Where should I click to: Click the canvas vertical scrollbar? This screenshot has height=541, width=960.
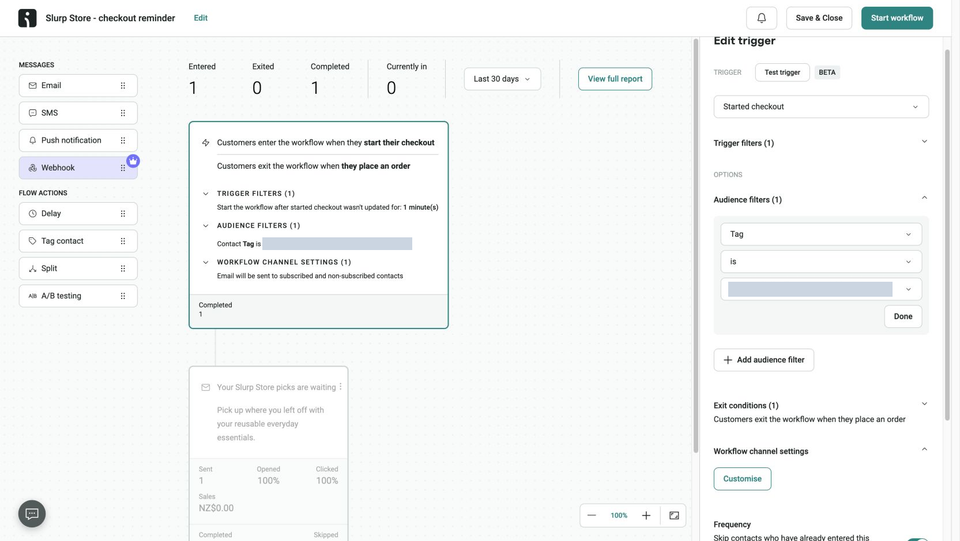click(x=696, y=245)
